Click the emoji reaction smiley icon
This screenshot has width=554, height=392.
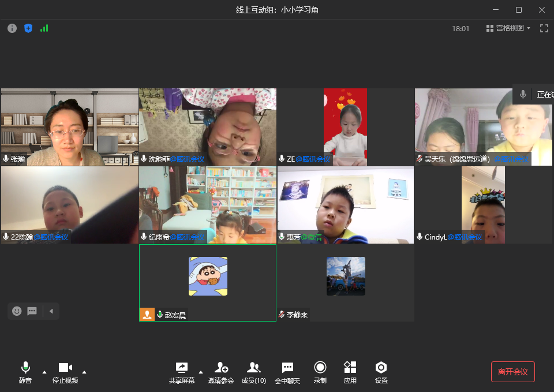17,311
